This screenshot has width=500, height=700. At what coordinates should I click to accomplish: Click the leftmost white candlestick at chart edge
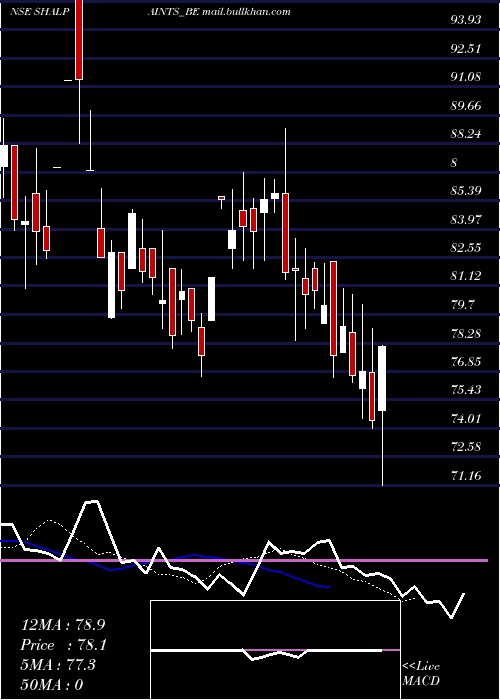(4, 156)
